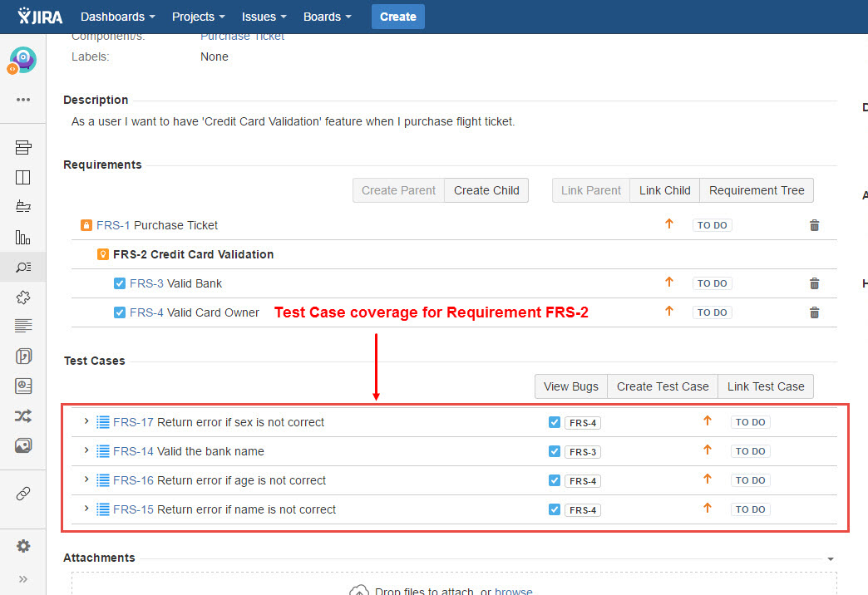Click the text lines icon in sidebar
868x595 pixels.
coord(23,326)
